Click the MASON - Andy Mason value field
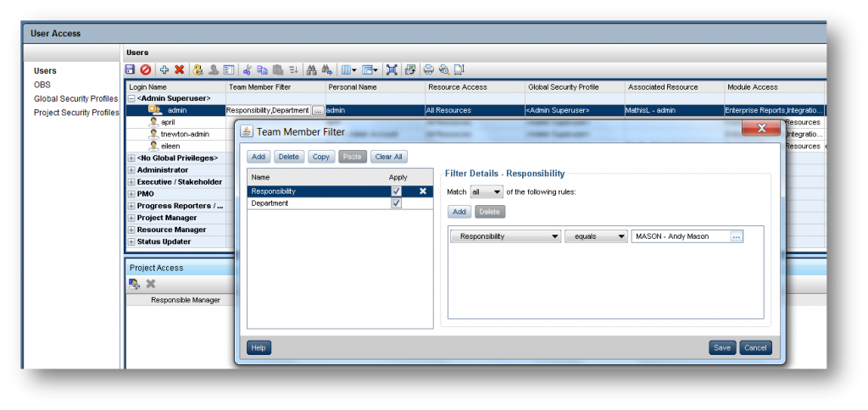This screenshot has height=410, width=868. coord(680,236)
